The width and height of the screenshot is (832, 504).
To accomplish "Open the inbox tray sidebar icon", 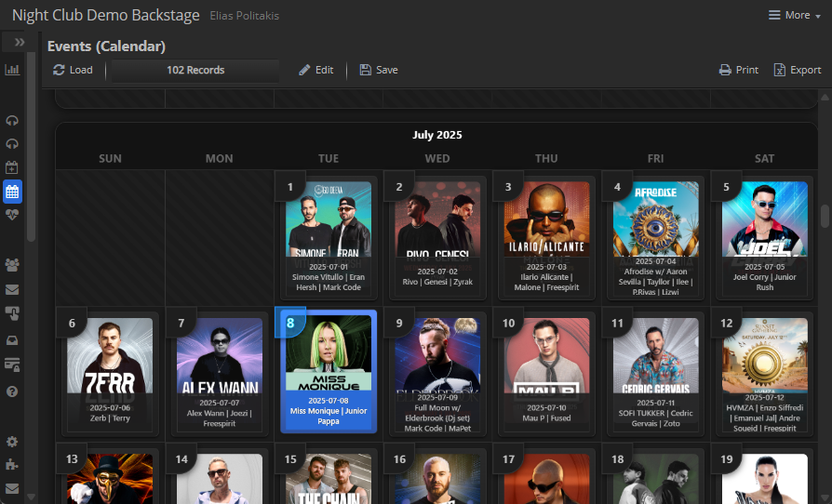I will point(12,340).
